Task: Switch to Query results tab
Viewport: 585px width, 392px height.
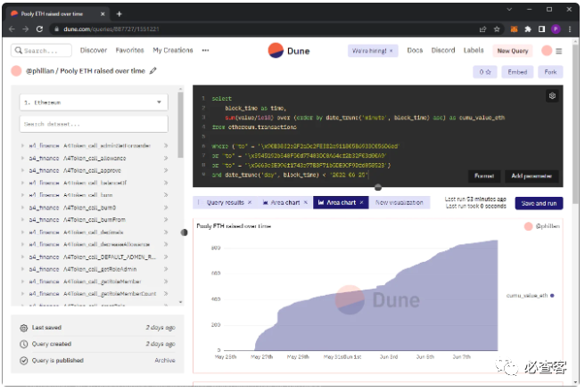Action: coord(226,202)
